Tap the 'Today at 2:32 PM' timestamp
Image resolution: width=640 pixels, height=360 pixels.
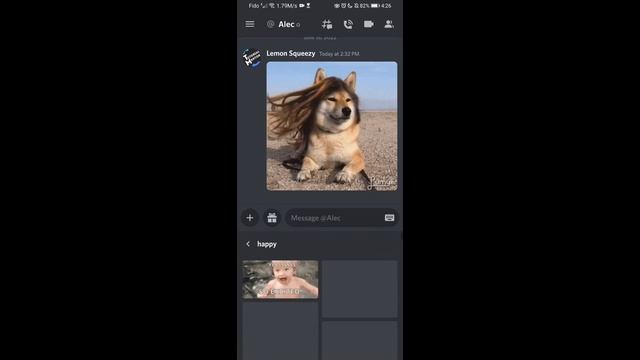click(x=339, y=53)
